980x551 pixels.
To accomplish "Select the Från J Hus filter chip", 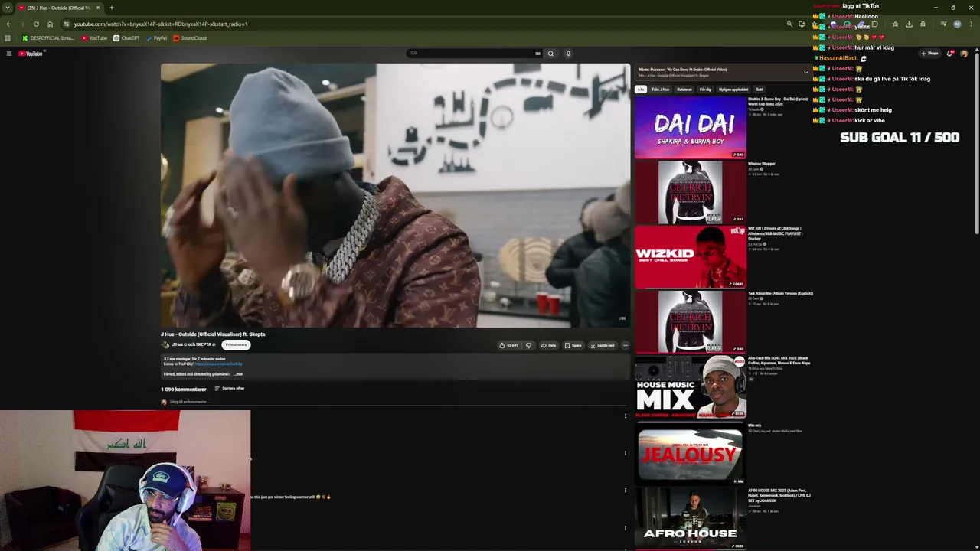I will (x=660, y=90).
